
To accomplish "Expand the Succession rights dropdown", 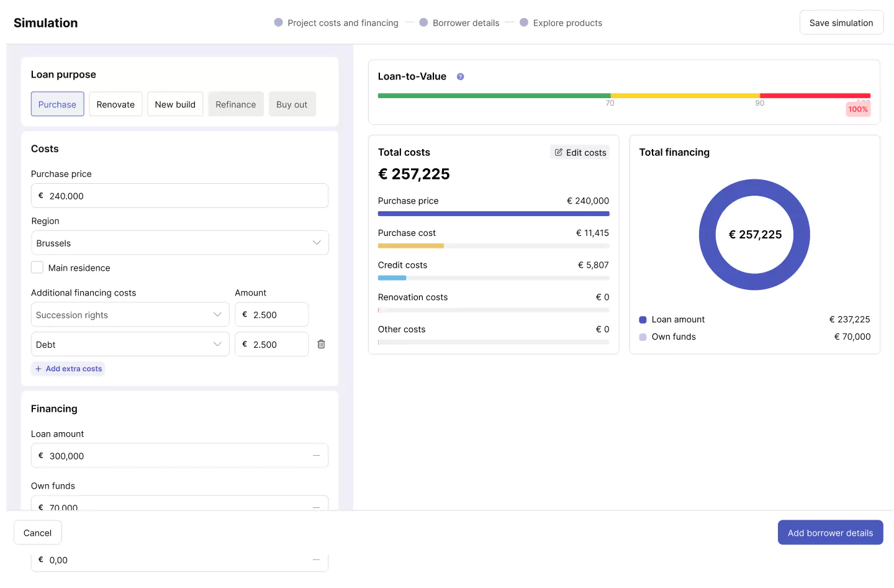I will 130,315.
